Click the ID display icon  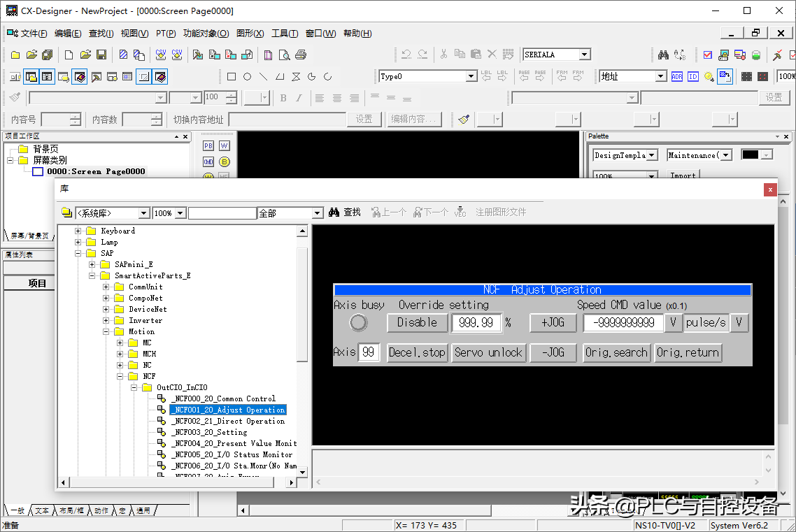tap(693, 77)
